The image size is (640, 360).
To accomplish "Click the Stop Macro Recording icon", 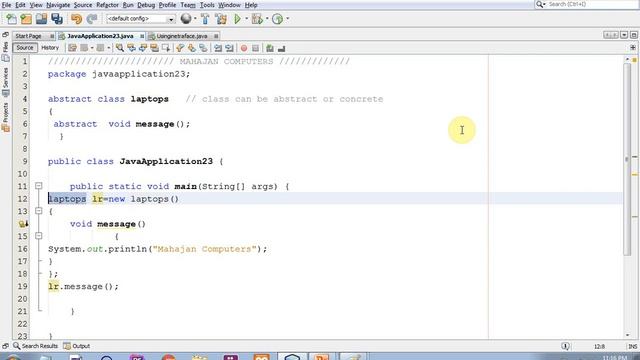I will (x=256, y=48).
